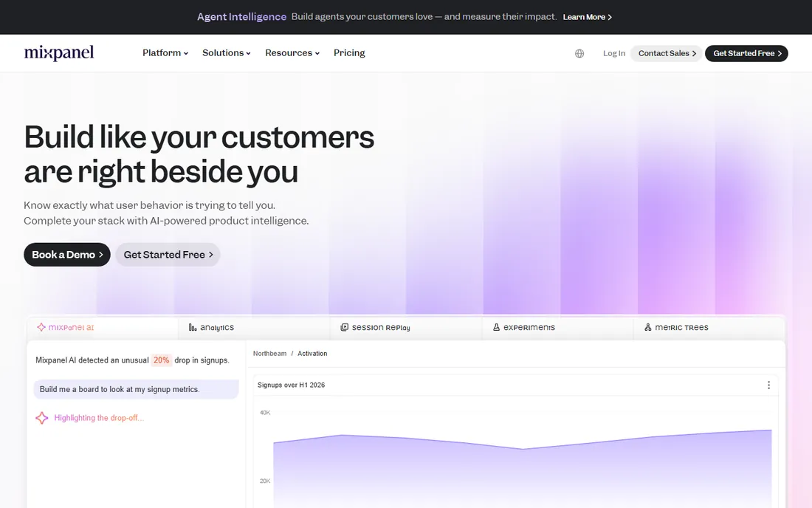Image resolution: width=812 pixels, height=508 pixels.
Task: Click the Learn More banner link
Action: click(x=588, y=17)
